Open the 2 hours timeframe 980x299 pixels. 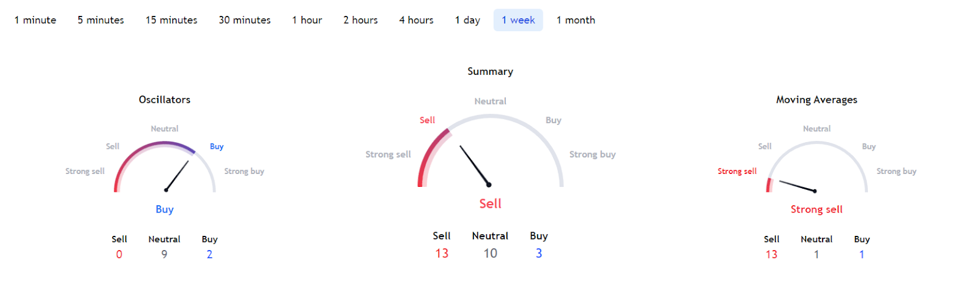[360, 20]
